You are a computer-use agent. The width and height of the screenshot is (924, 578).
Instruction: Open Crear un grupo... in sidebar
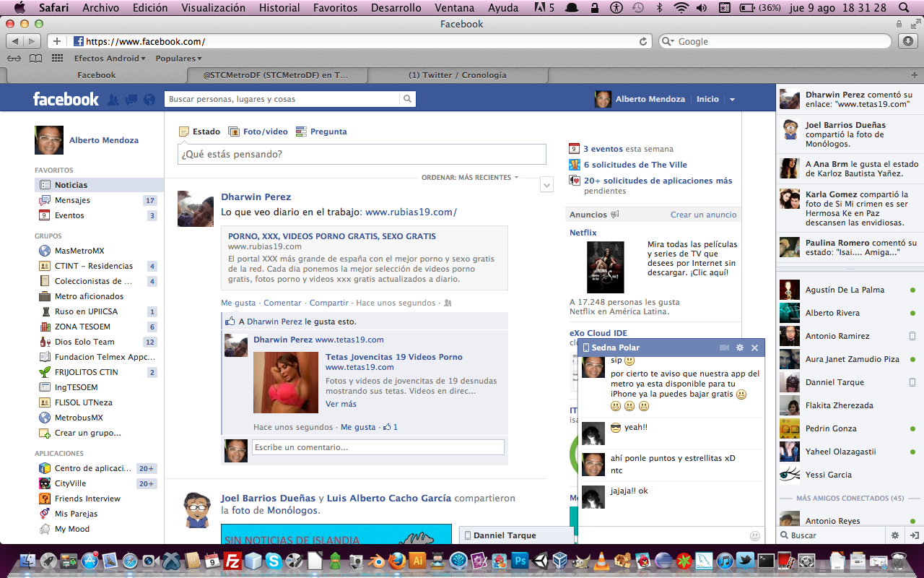(99, 433)
